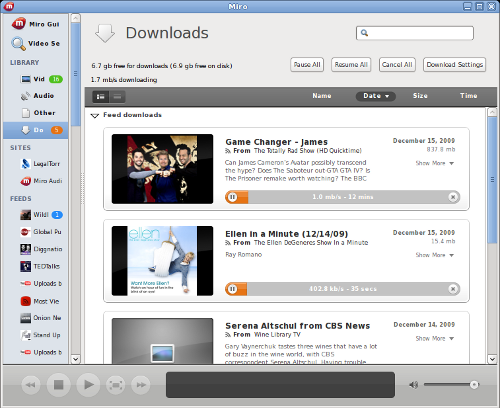
Task: Click downloads list scroll up arrow
Action: 492,112
